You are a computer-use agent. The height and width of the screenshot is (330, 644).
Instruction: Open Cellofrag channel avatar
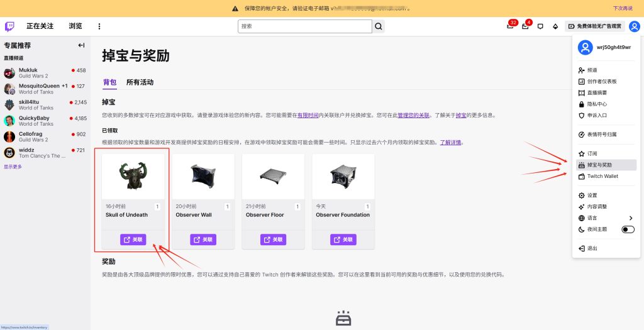point(9,136)
